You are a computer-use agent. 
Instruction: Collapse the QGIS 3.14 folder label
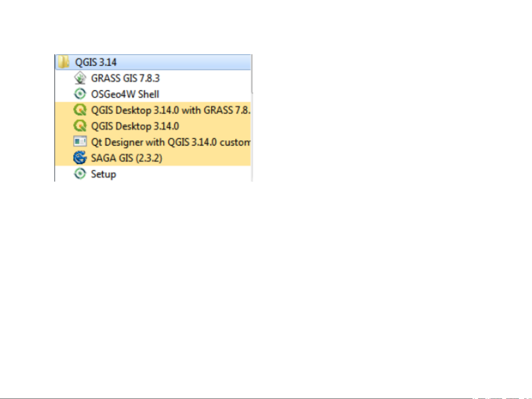96,62
